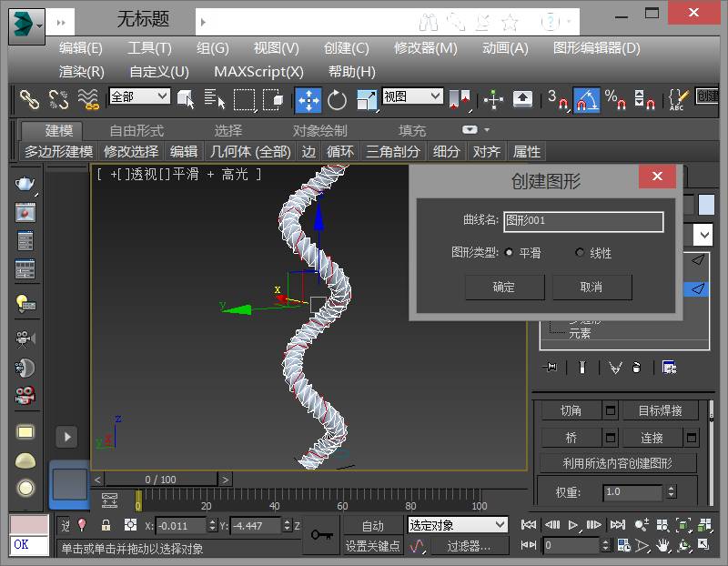
Task: Click Bind to Space Warp icon
Action: (x=88, y=99)
